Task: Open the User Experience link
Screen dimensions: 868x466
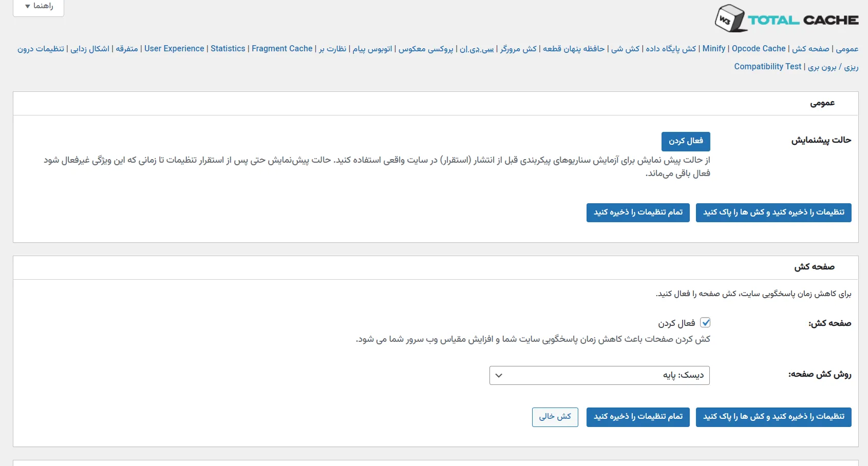Action: (174, 49)
